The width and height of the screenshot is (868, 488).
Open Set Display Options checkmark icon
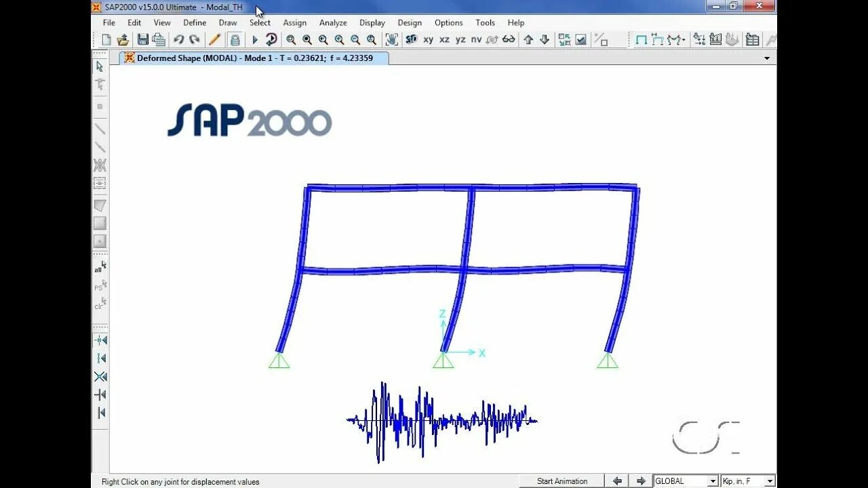click(x=581, y=40)
